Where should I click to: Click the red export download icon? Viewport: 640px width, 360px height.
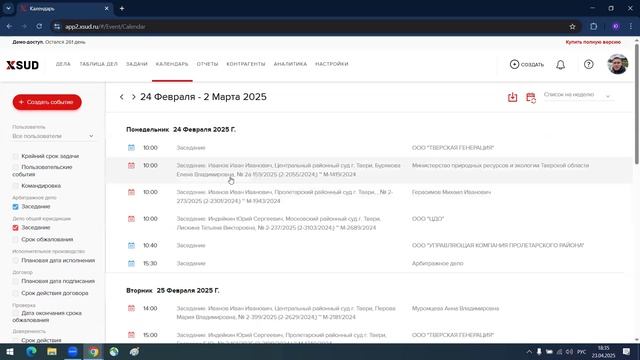(x=512, y=97)
